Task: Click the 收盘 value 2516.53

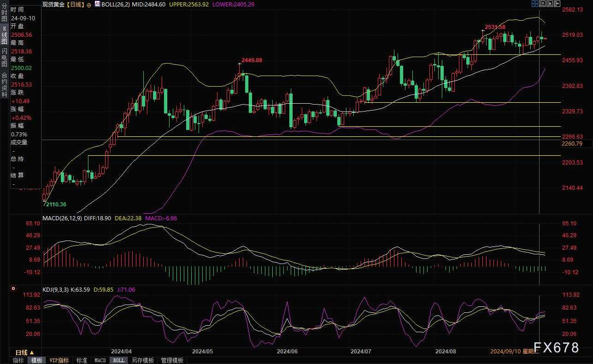Action: tap(21, 84)
